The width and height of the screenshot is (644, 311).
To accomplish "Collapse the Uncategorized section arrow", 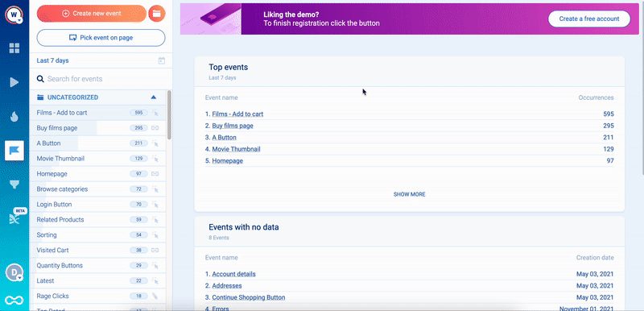I will point(154,97).
